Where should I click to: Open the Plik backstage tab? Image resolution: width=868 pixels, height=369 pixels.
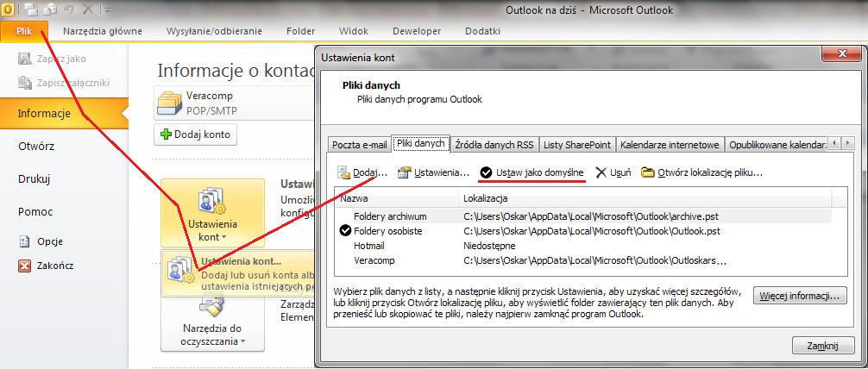coord(24,31)
